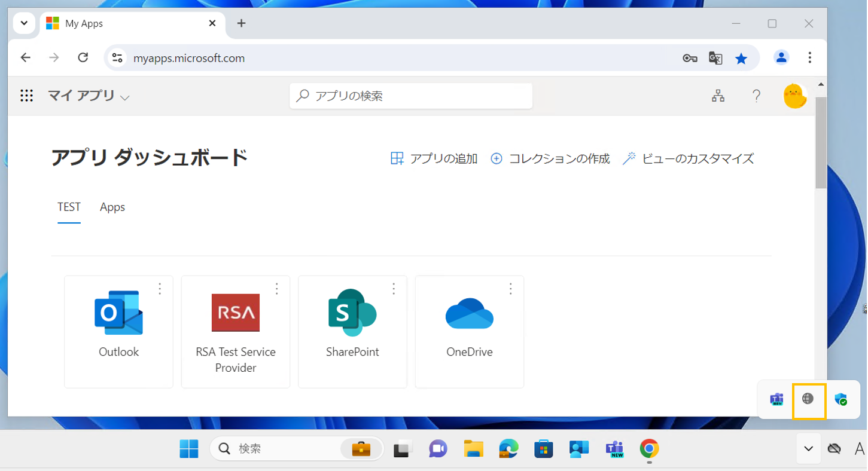Click the Outlook label text
Viewport: 868px width, 471px height.
click(x=118, y=352)
